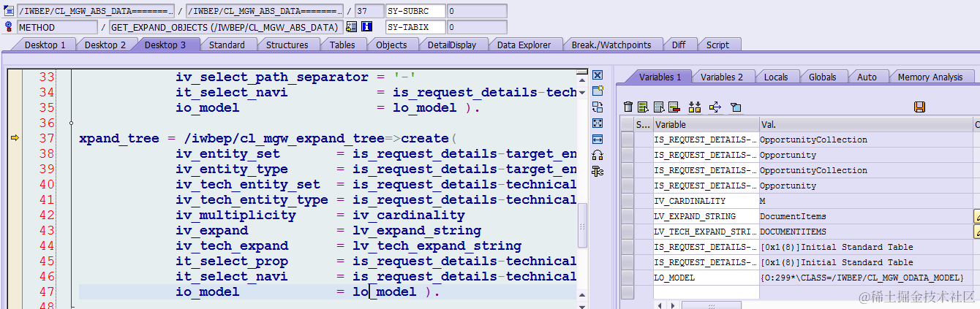Switch to Desktop 2 tab
980x309 pixels.
[105, 45]
